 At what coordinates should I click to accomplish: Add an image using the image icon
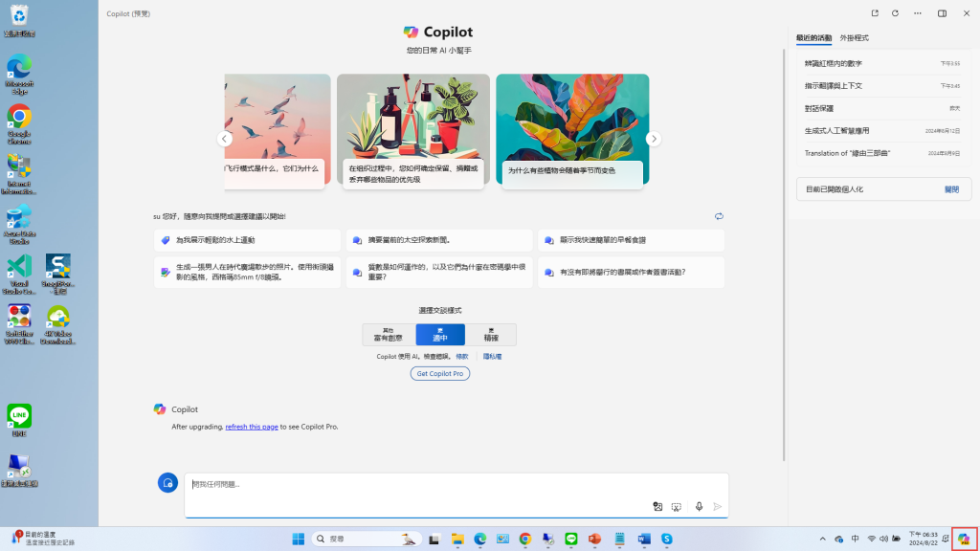coord(657,507)
